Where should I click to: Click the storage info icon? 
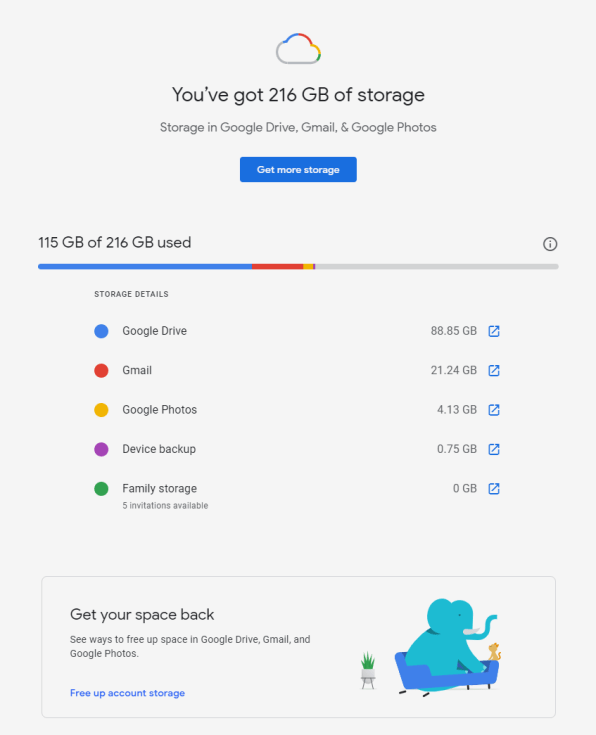(550, 244)
